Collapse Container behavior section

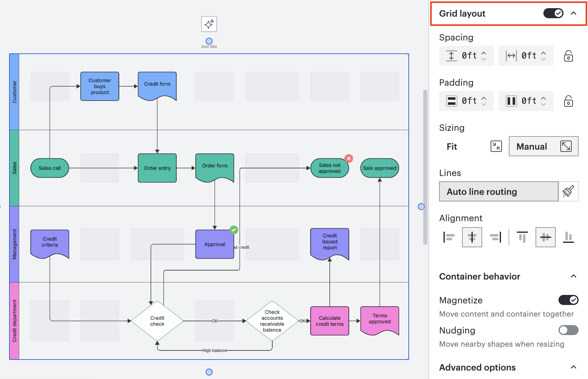(x=573, y=276)
